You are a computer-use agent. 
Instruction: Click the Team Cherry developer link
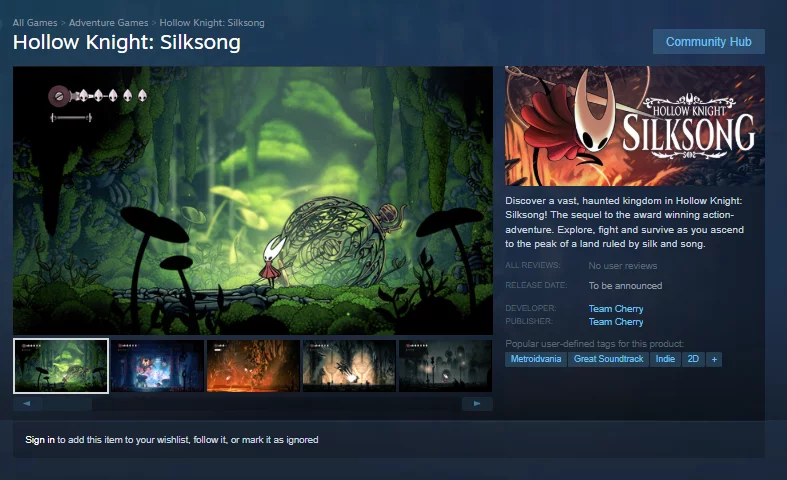[616, 308]
